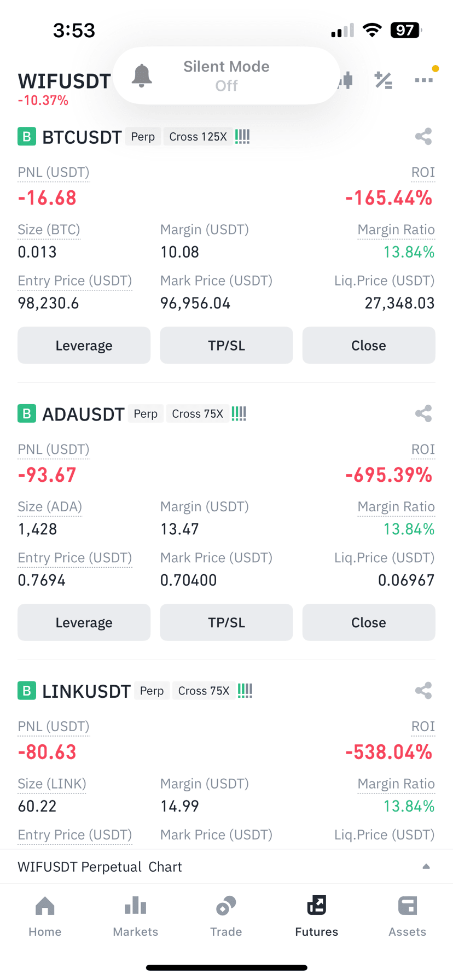Open the calculator percent icon

[x=384, y=80]
